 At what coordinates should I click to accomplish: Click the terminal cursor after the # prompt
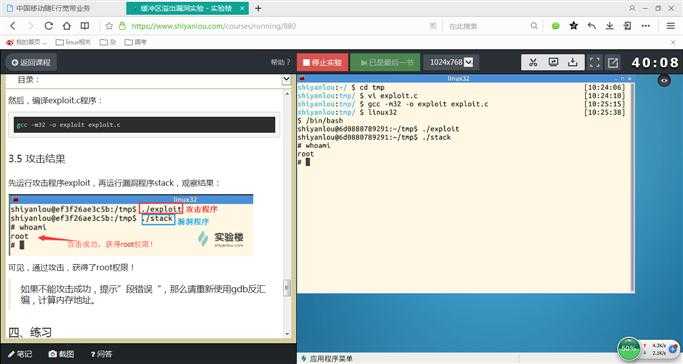coord(308,162)
